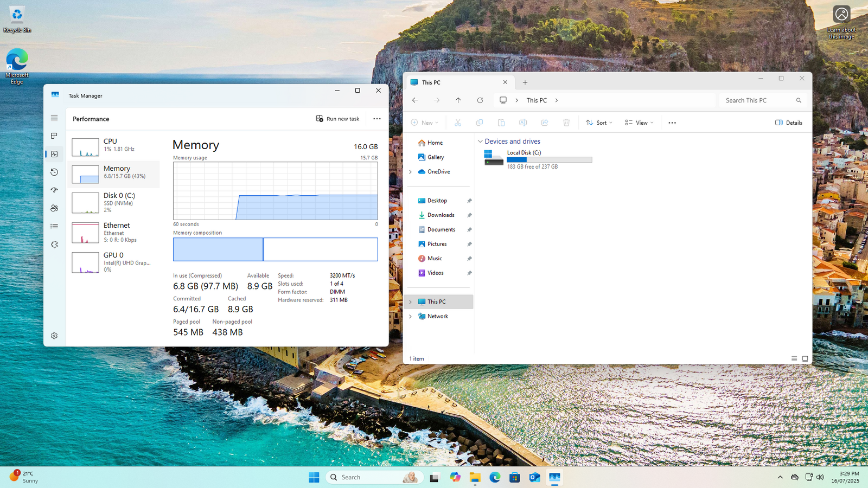This screenshot has width=868, height=488.
Task: Expand the Network tree node
Action: click(411, 316)
